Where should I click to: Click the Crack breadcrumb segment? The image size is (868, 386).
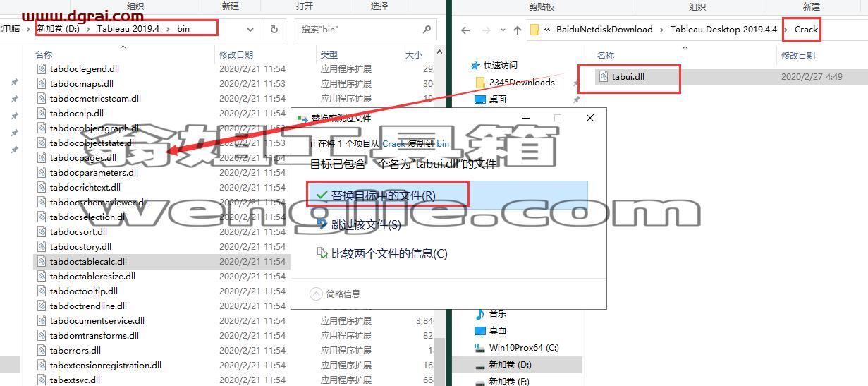coord(806,30)
